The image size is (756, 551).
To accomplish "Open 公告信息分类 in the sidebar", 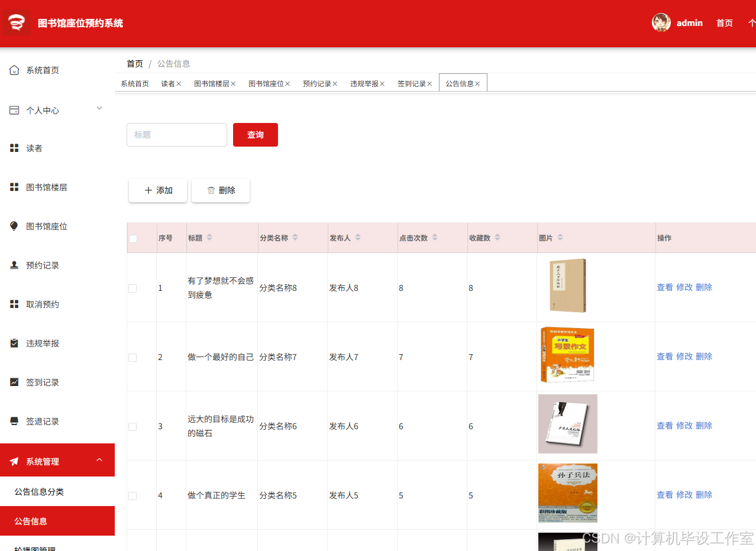I will 57,492.
